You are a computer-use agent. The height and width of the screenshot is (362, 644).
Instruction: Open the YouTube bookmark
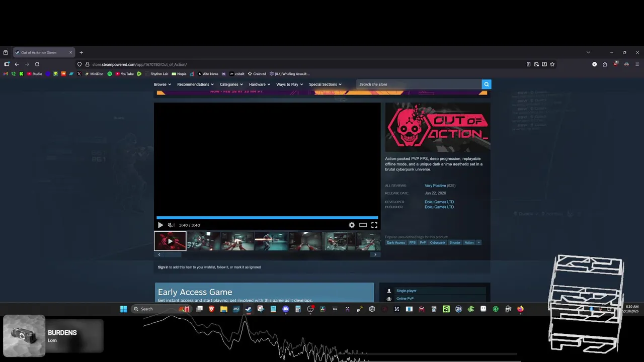pos(124,74)
